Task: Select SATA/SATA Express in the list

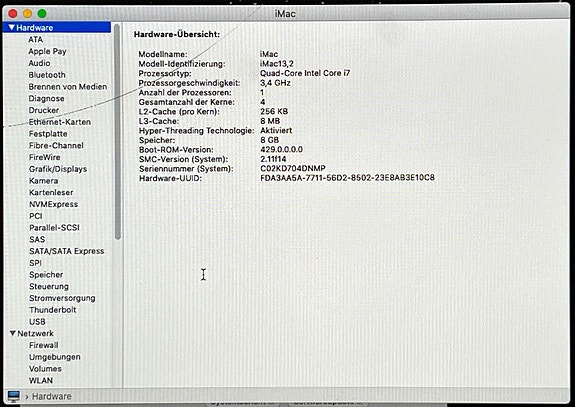Action: 67,251
